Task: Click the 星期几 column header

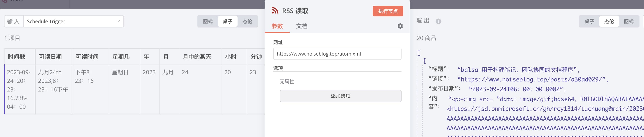Action: (x=121, y=57)
